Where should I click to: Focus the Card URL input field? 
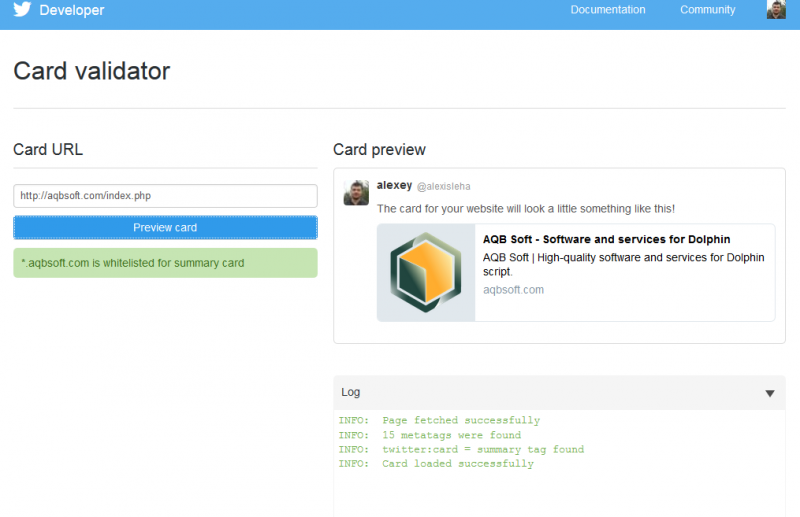(x=165, y=196)
